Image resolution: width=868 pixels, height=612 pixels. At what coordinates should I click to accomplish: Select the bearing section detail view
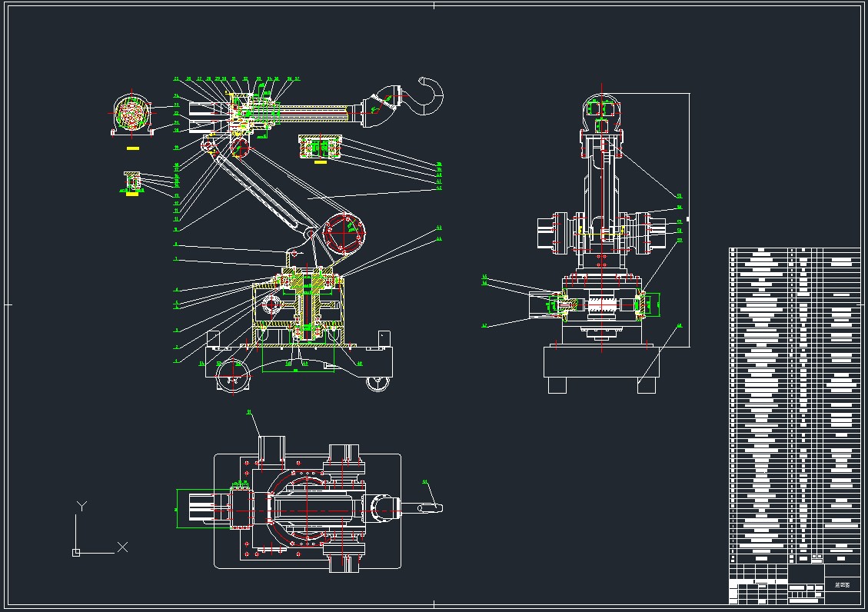pos(320,147)
